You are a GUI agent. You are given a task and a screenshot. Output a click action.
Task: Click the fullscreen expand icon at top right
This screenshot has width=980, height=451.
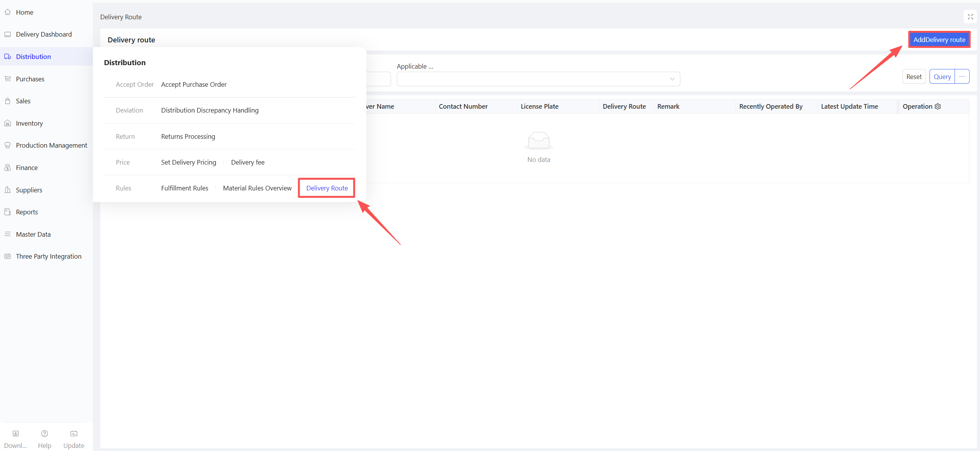point(970,17)
